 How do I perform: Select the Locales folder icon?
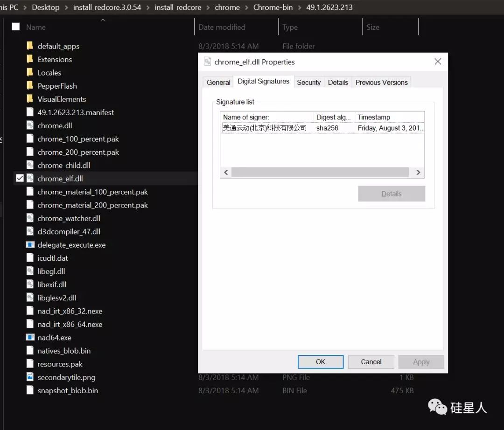pyautogui.click(x=30, y=72)
